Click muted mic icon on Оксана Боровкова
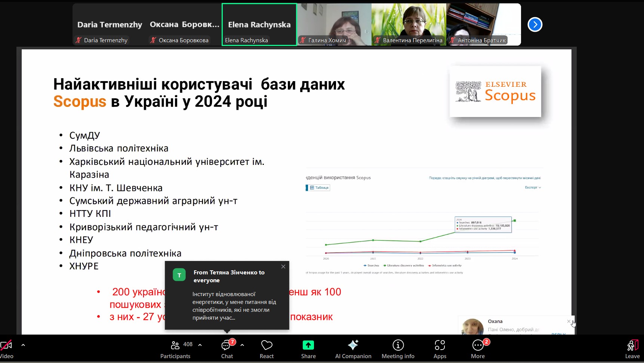 [153, 40]
